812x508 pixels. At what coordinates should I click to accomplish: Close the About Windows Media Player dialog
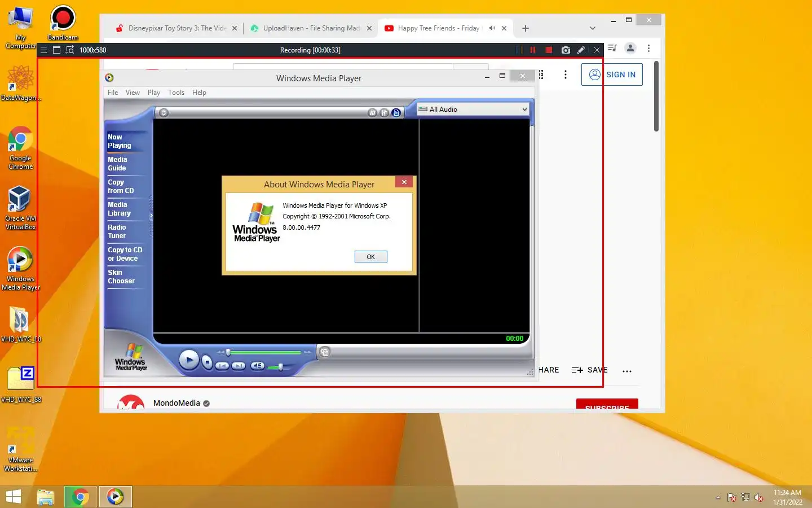tap(404, 182)
